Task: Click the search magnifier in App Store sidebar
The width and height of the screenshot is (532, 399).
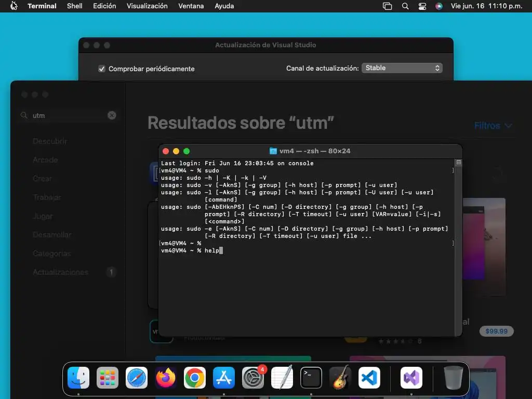Action: click(x=24, y=115)
